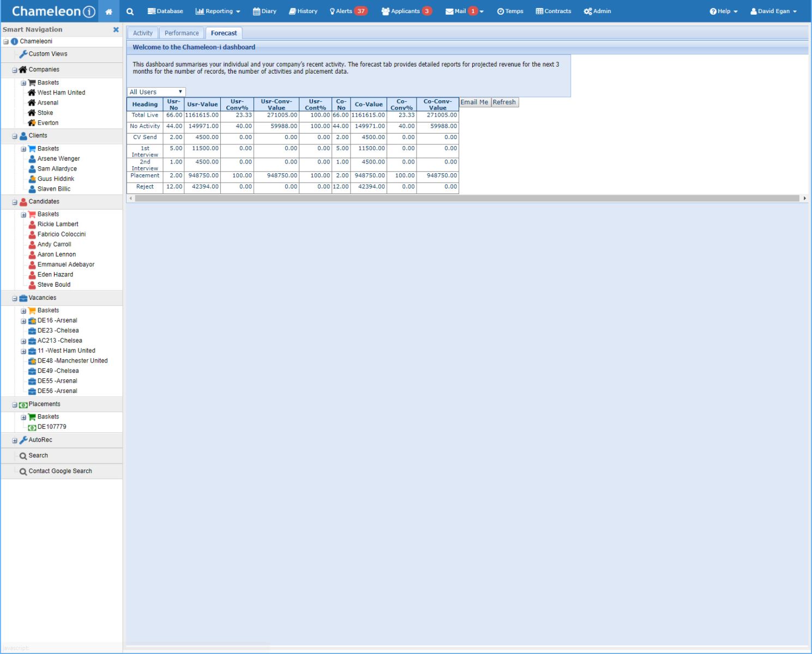
Task: Open the Help dropdown
Action: point(724,11)
